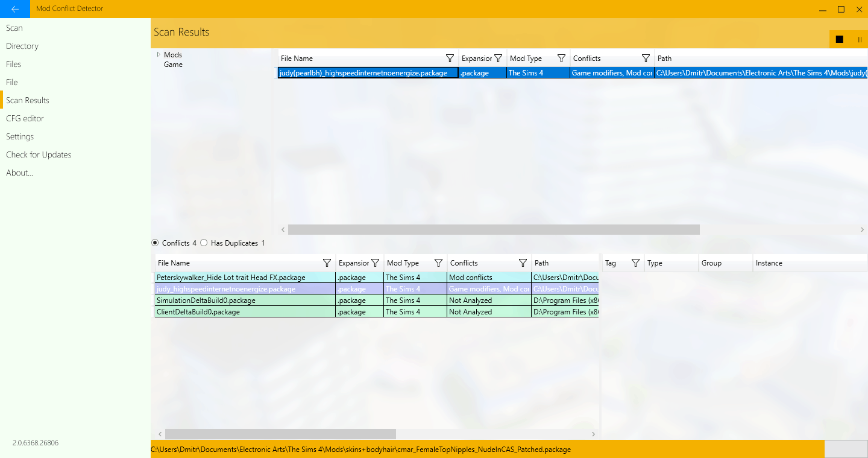Filter the upper File Name column
The image size is (868, 458).
click(450, 59)
